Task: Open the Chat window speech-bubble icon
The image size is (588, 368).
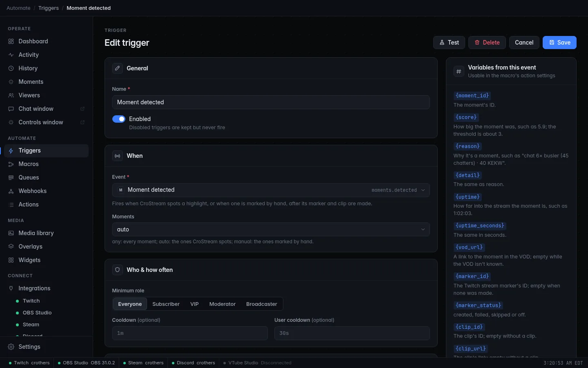Action: (x=11, y=109)
